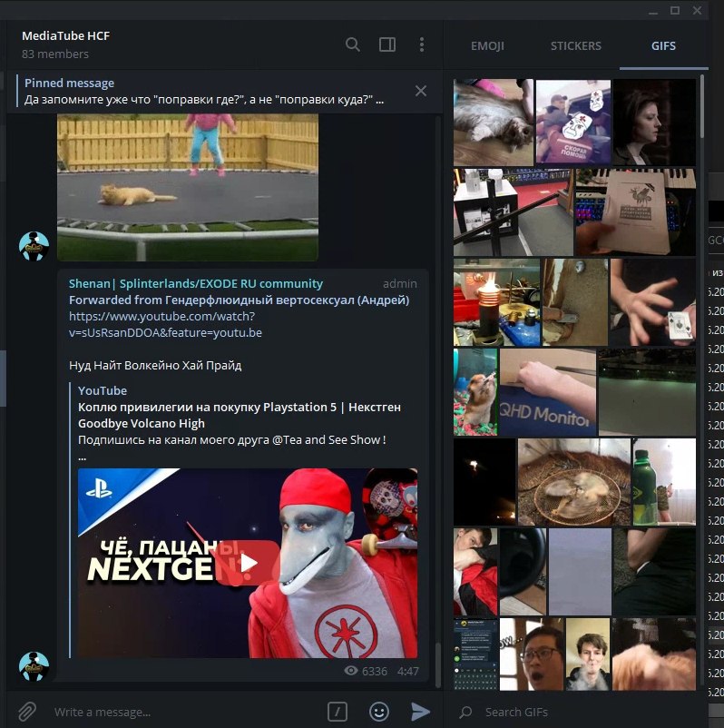Click the avatar beside the trampoline GIF
The height and width of the screenshot is (728, 724).
[x=34, y=246]
